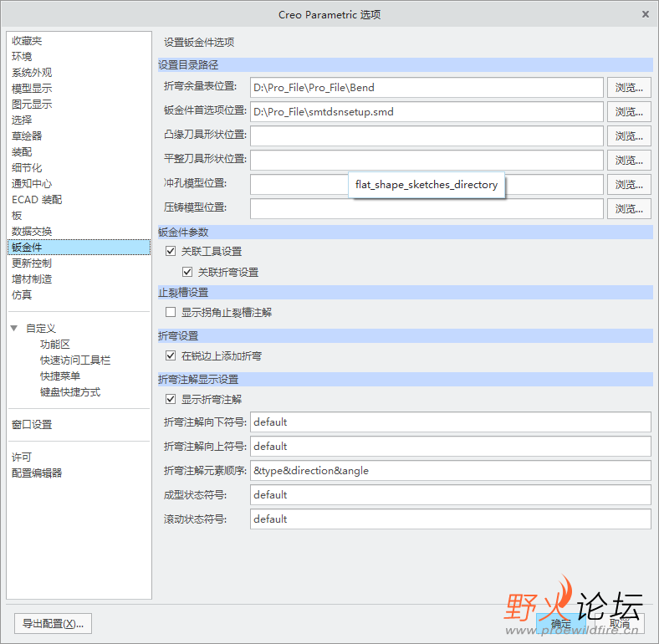Browse for 冲孔模型位置

629,185
